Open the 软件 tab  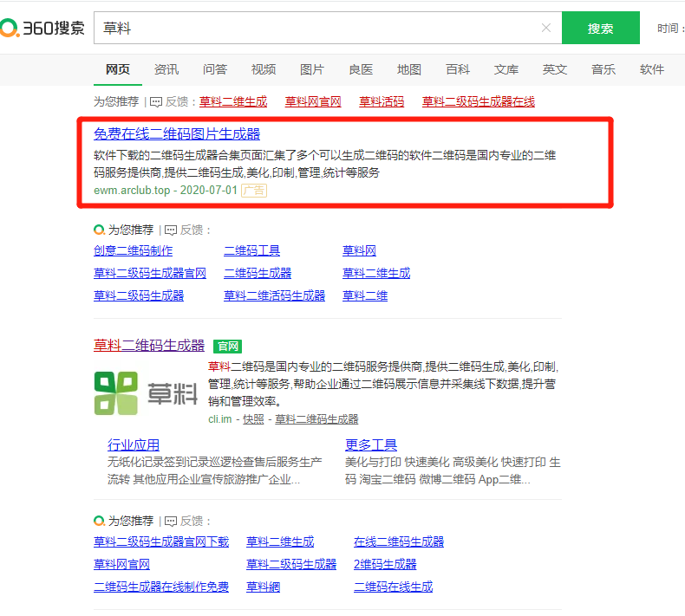[x=652, y=69]
